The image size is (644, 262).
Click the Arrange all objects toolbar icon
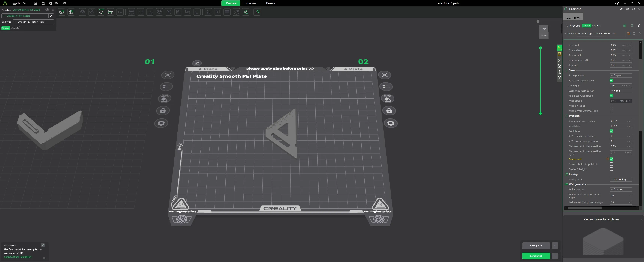[x=110, y=12]
